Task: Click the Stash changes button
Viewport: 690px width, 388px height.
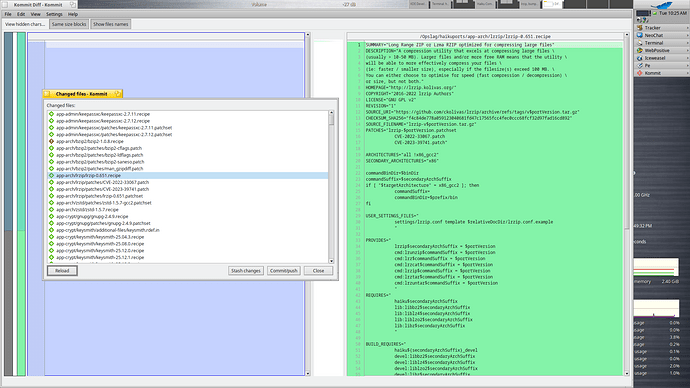Action: [x=246, y=271]
